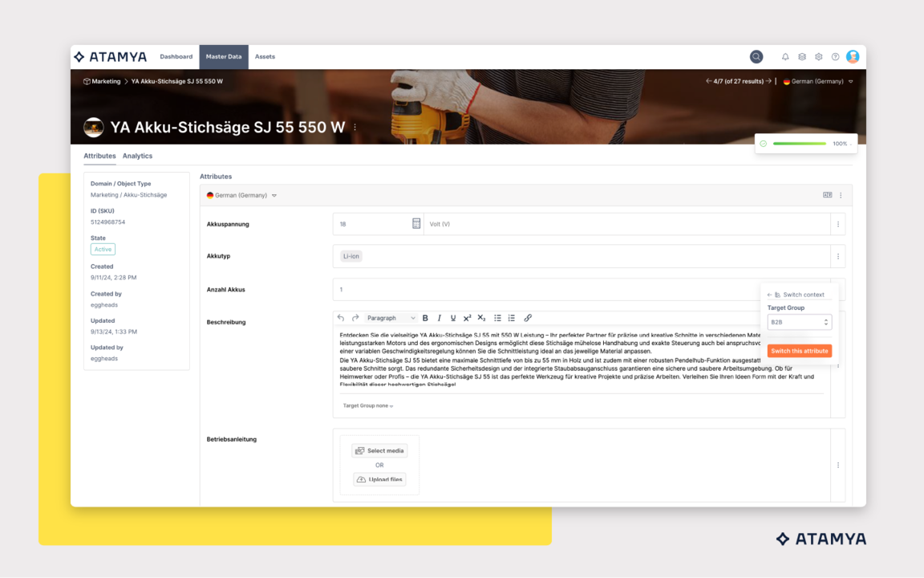
Task: Toggle underline formatting
Action: pyautogui.click(x=453, y=318)
